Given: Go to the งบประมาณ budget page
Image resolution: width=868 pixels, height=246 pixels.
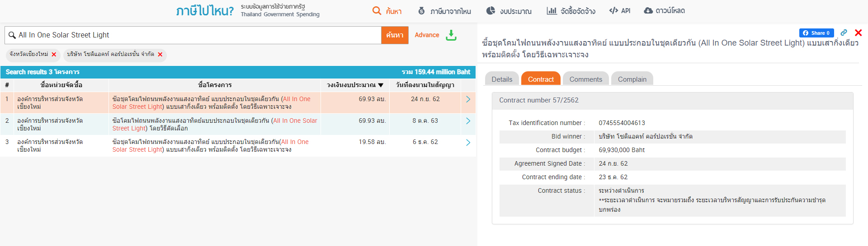Looking at the screenshot, I should pyautogui.click(x=509, y=11).
